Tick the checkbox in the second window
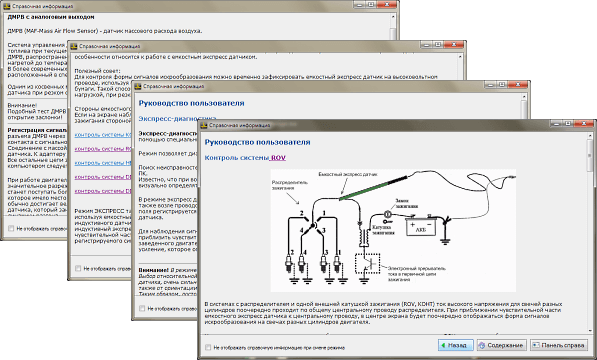597x360 pixels. [78, 268]
